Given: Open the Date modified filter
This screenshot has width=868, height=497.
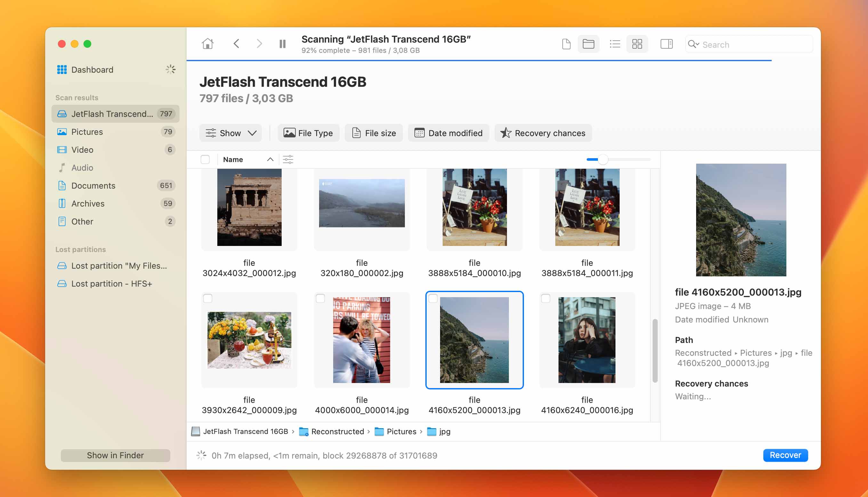Looking at the screenshot, I should [x=448, y=133].
